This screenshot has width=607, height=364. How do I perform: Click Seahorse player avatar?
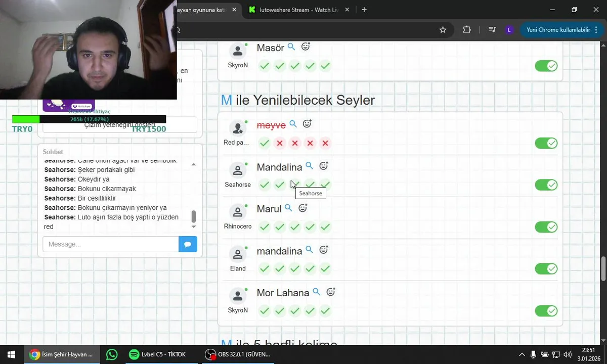point(238,170)
